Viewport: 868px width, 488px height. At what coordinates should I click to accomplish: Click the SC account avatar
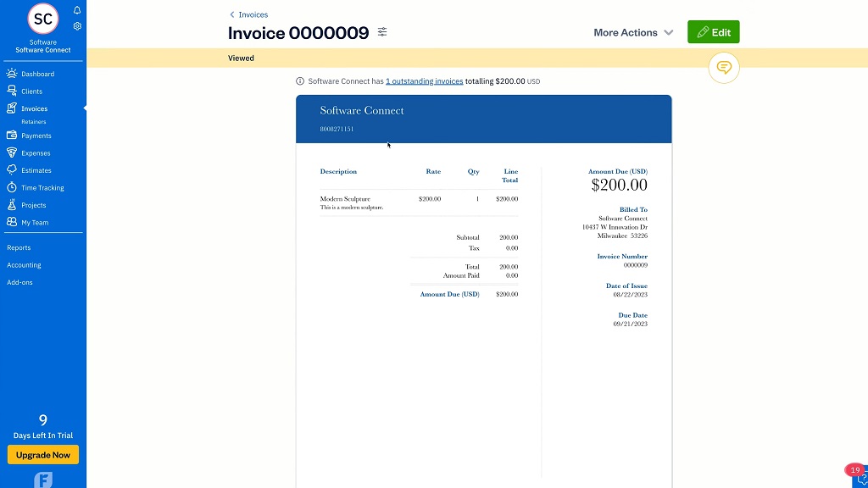coord(42,19)
